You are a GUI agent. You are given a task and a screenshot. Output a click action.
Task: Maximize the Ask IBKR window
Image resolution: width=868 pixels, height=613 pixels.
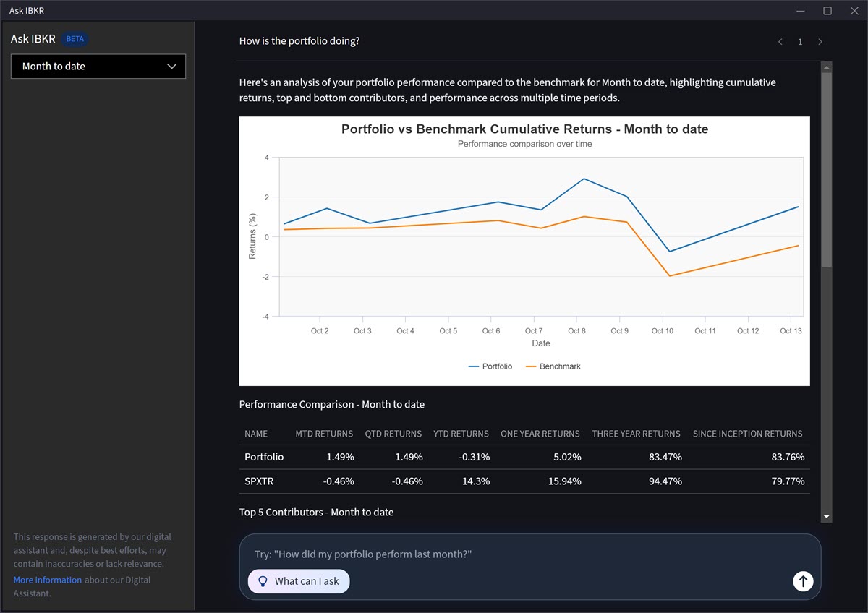[827, 11]
